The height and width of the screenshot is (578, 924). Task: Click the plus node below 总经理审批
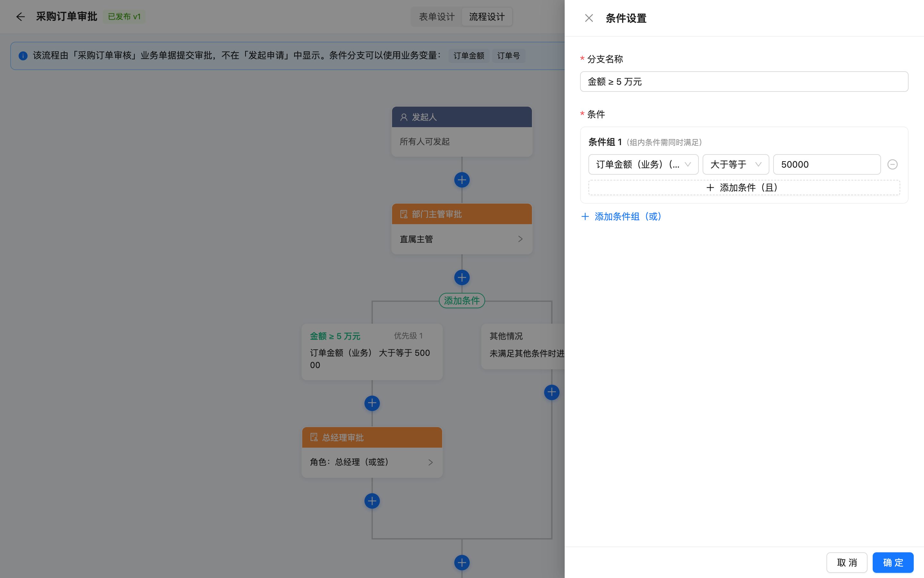pos(372,501)
